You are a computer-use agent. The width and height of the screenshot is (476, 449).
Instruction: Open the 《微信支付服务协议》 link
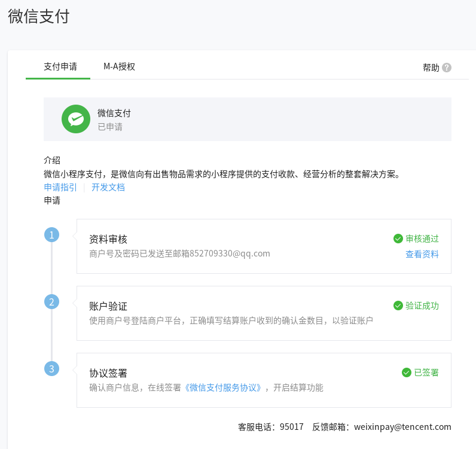click(223, 387)
